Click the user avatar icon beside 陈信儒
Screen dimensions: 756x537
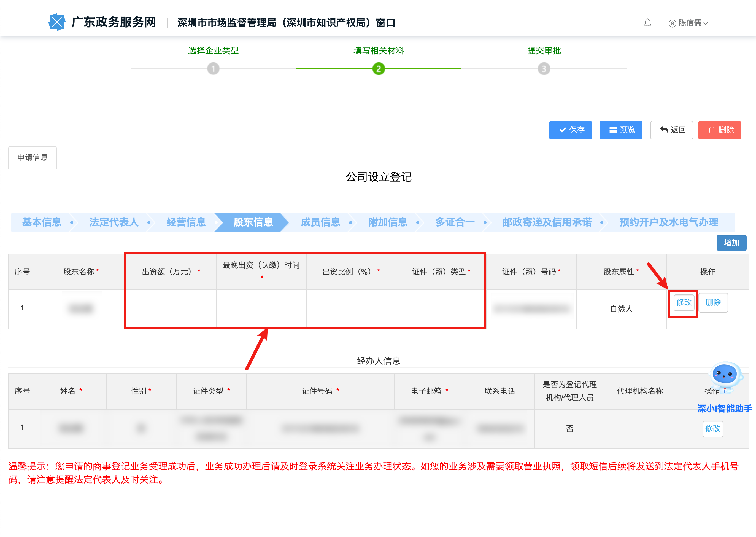(x=672, y=23)
